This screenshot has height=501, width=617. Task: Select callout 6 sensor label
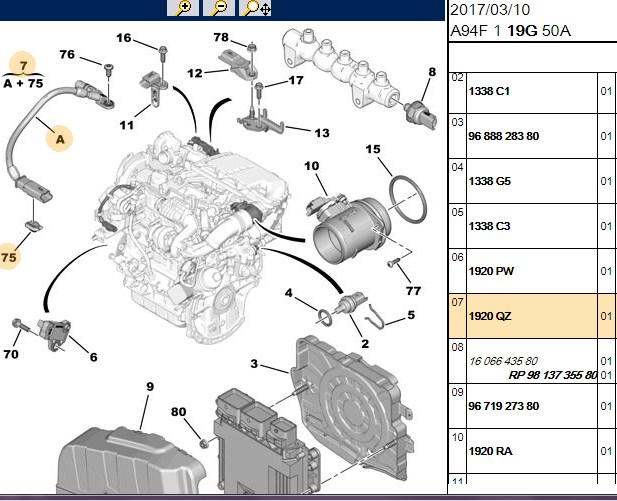[x=93, y=357]
